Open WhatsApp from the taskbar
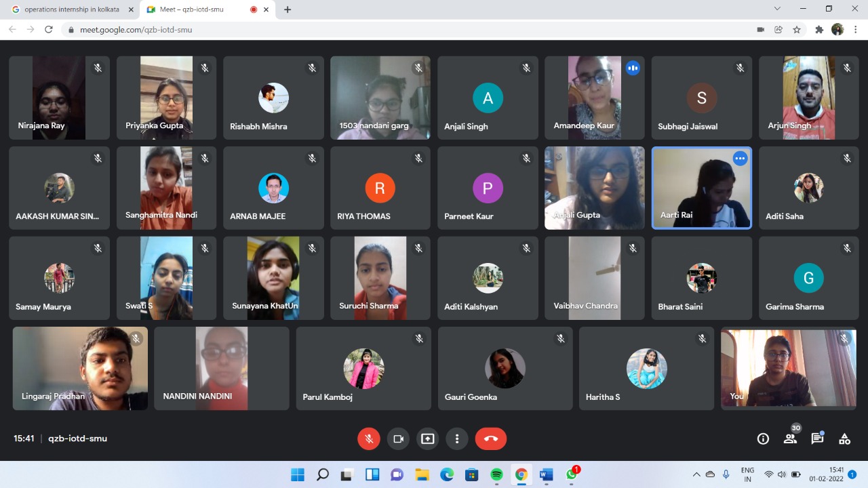The image size is (868, 488). pos(572,474)
